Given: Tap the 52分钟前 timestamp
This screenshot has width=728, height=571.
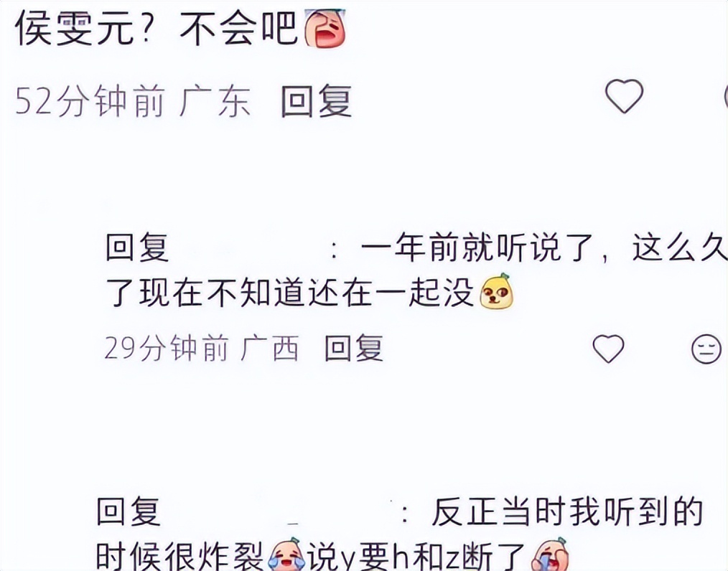Looking at the screenshot, I should [x=90, y=102].
